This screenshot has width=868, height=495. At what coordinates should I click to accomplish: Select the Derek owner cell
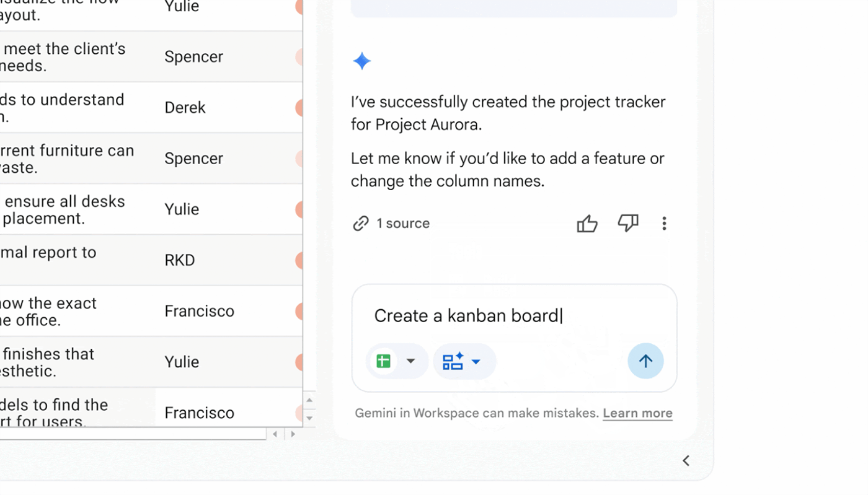[229, 108]
